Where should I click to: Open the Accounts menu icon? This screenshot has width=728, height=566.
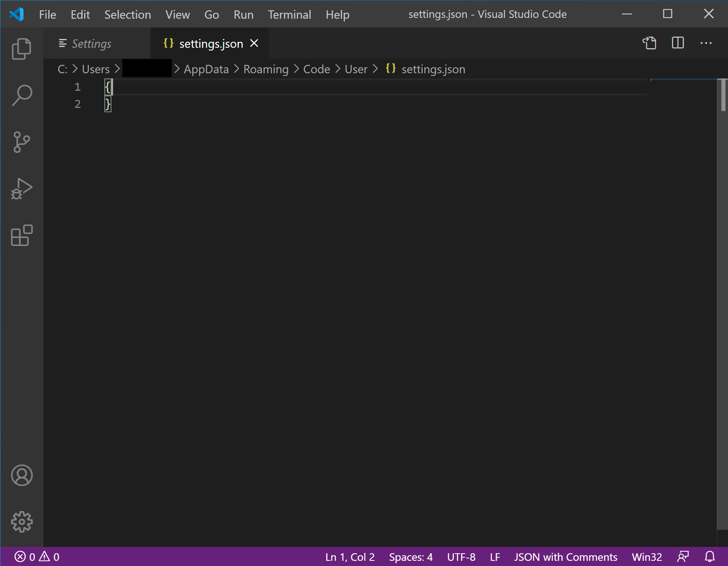pos(21,475)
